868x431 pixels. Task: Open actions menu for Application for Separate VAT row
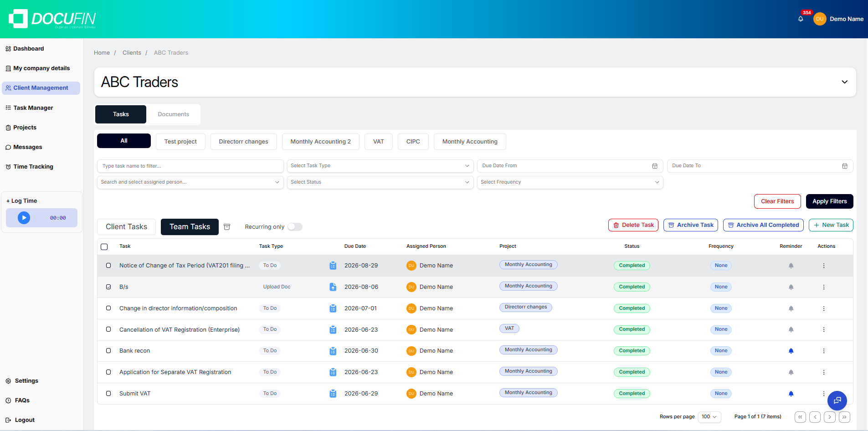pyautogui.click(x=824, y=372)
